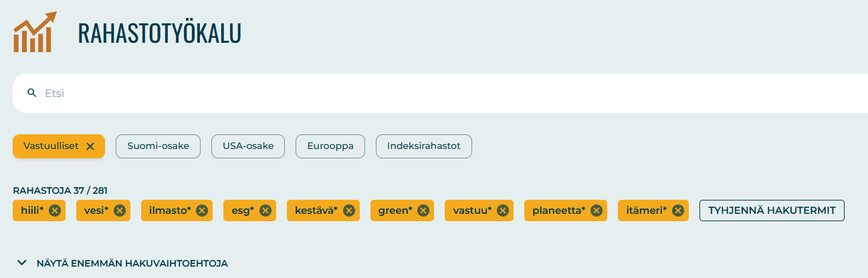Remove the vesi* search term
This screenshot has height=278, width=868.
(x=120, y=211)
